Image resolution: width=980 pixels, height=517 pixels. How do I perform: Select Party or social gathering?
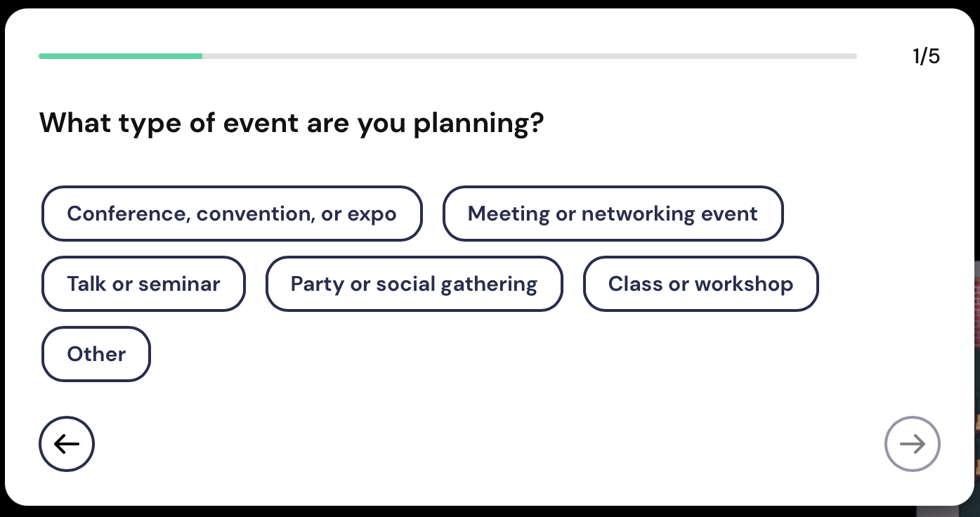[x=414, y=284]
